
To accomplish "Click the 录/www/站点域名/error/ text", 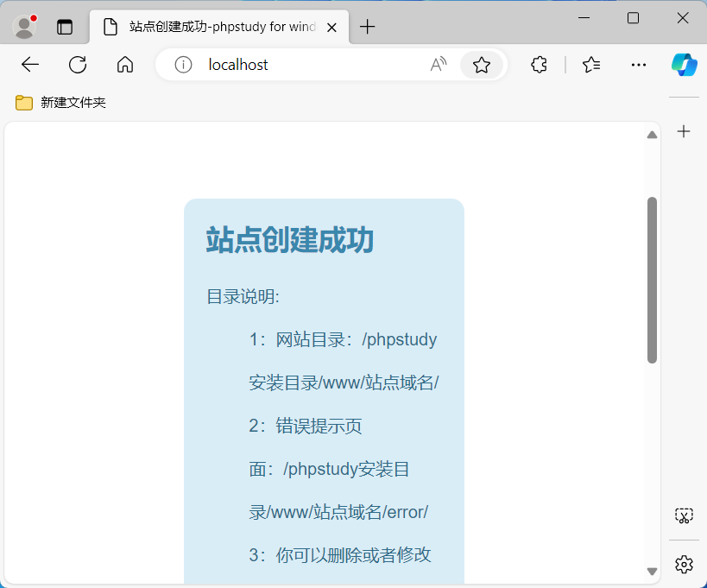I will click(338, 512).
